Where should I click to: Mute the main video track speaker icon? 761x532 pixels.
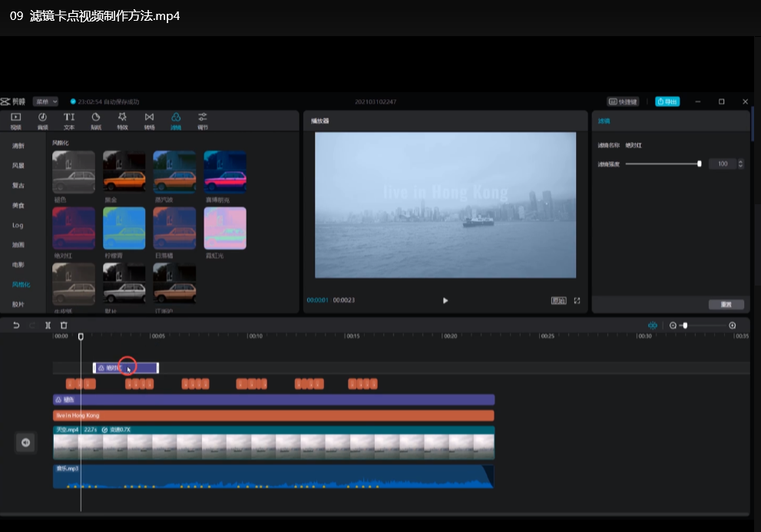pyautogui.click(x=25, y=442)
